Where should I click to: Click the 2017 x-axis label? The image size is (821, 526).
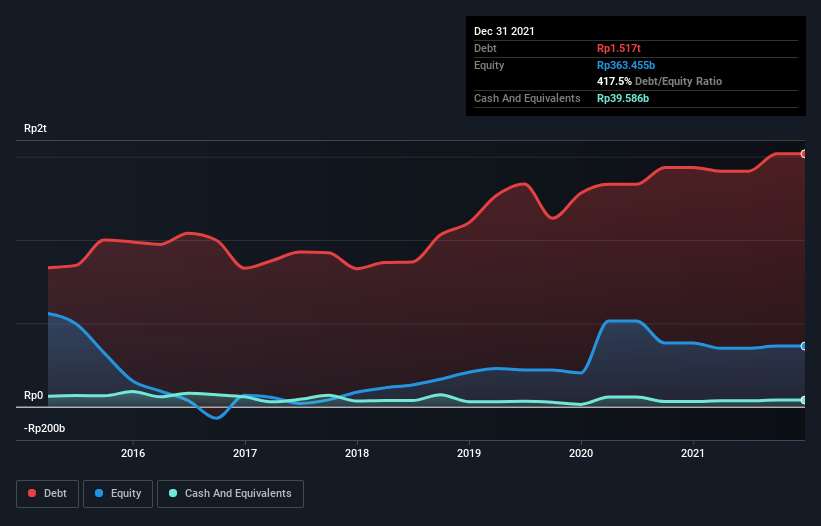245,453
